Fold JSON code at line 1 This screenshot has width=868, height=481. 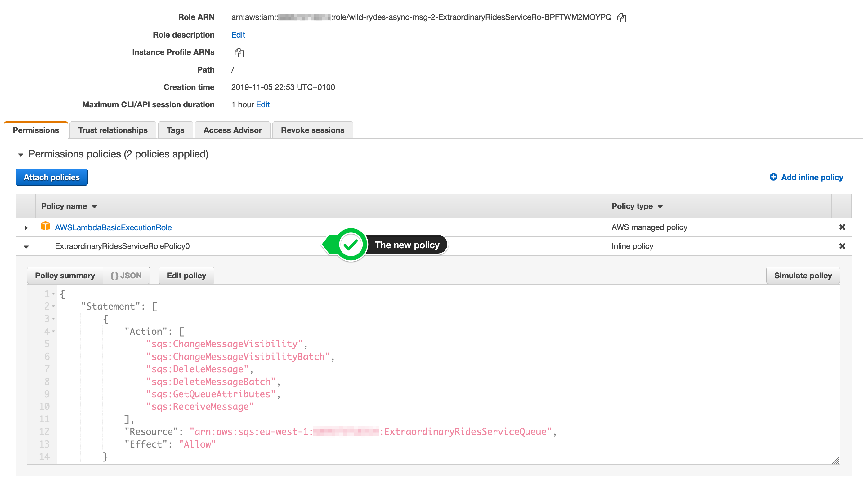pos(53,294)
